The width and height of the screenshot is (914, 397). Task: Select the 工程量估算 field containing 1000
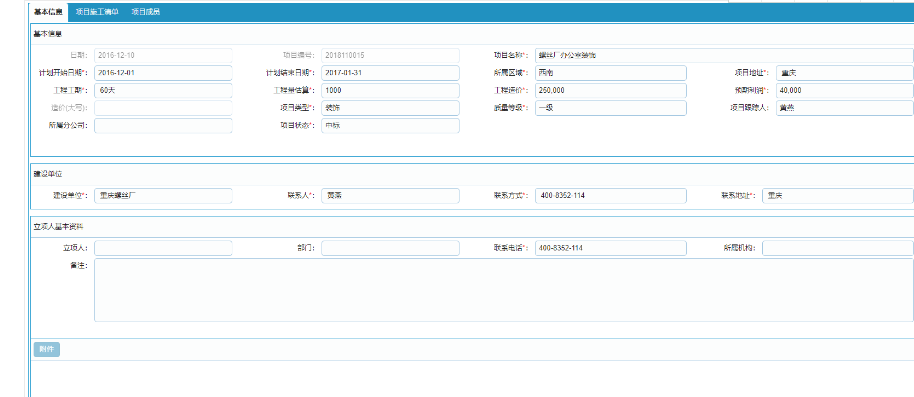(390, 91)
